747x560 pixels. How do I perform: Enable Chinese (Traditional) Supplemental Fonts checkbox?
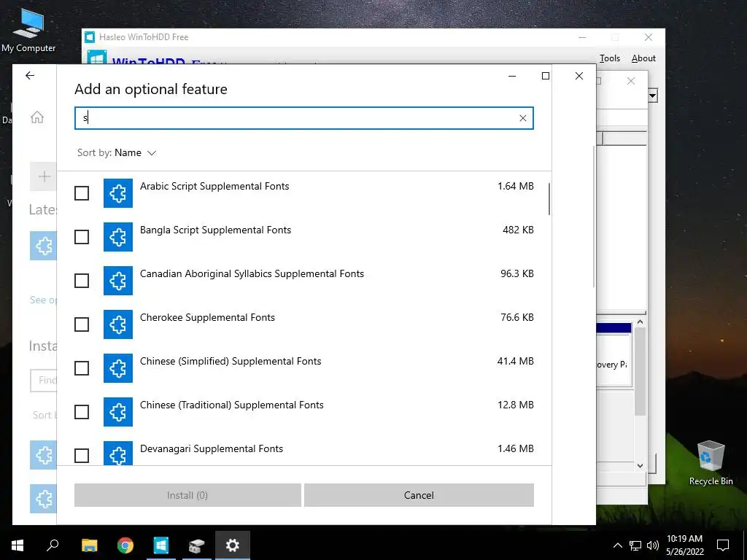[82, 412]
